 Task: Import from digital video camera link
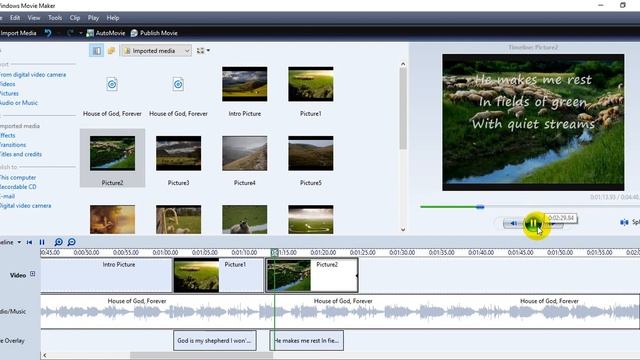pos(33,75)
